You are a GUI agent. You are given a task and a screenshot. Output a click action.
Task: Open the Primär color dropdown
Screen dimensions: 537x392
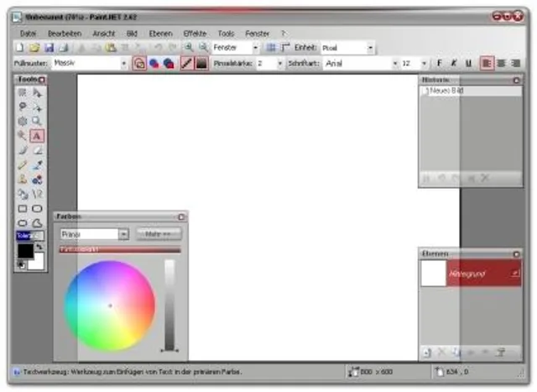(x=123, y=234)
